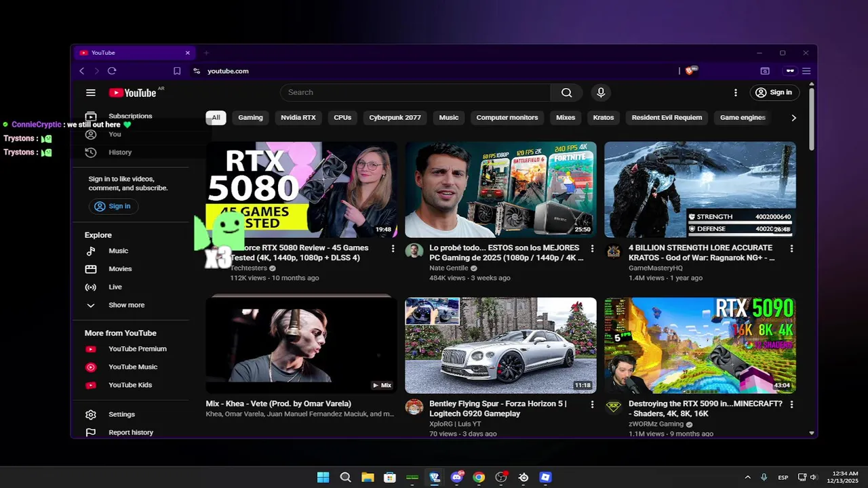The width and height of the screenshot is (868, 488).
Task: Select the Cyberpunk 2077 chip
Action: click(395, 118)
